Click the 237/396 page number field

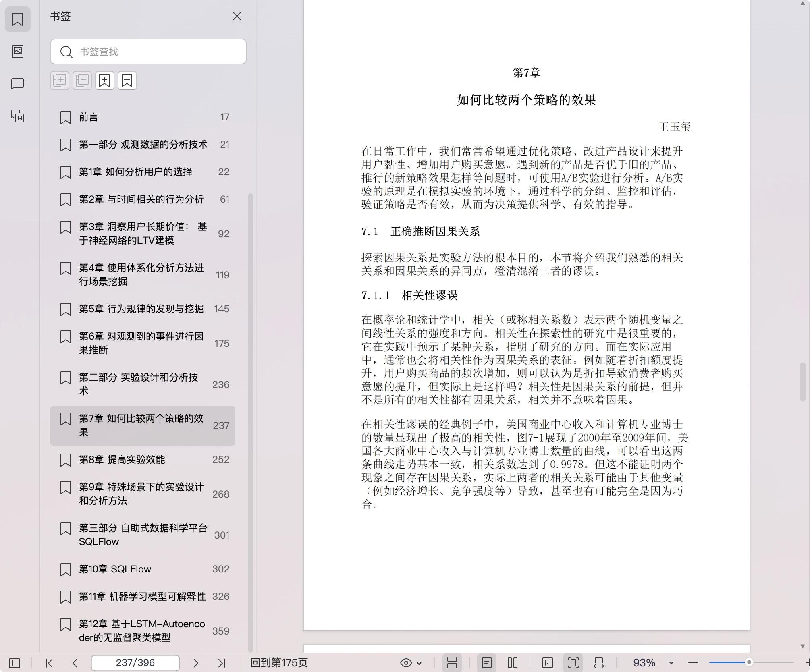tap(135, 663)
